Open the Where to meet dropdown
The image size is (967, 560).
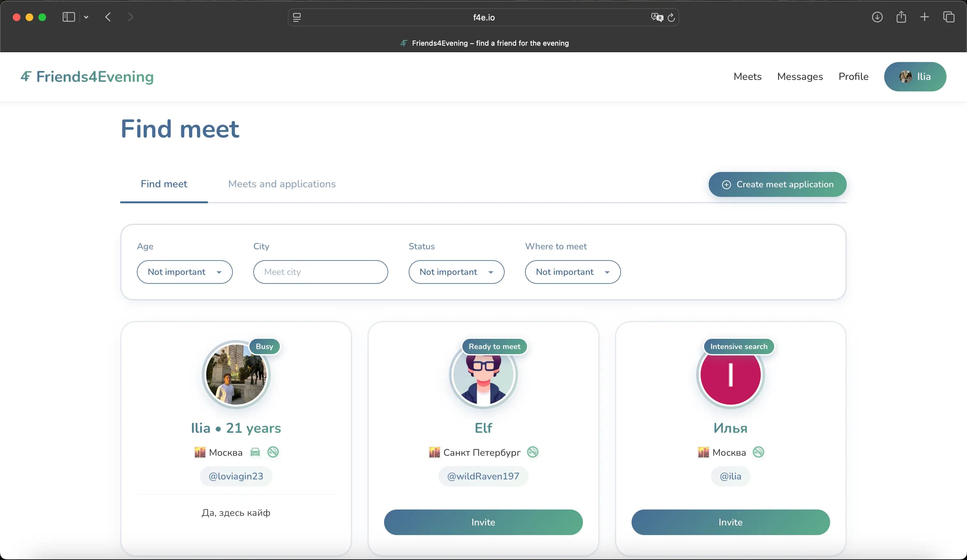pyautogui.click(x=572, y=272)
